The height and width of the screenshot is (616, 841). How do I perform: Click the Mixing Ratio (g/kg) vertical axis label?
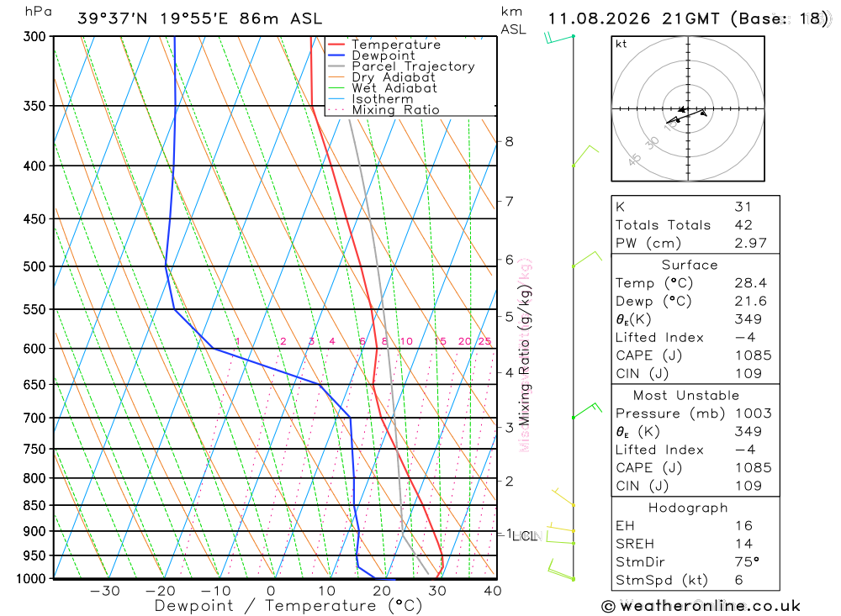[x=524, y=355]
